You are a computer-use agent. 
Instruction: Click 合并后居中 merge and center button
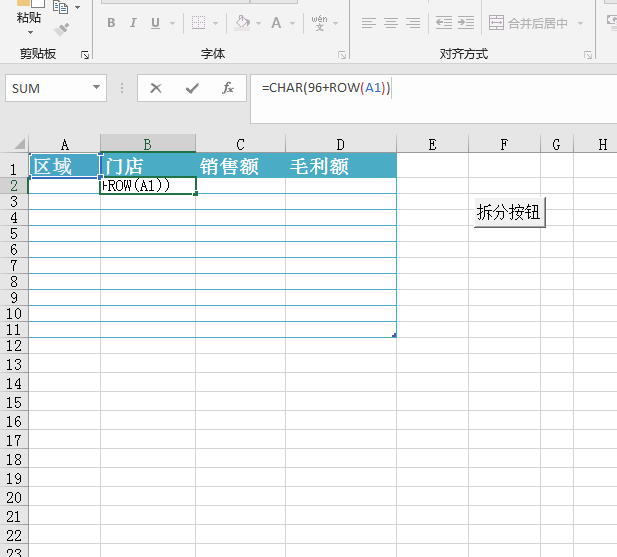528,23
